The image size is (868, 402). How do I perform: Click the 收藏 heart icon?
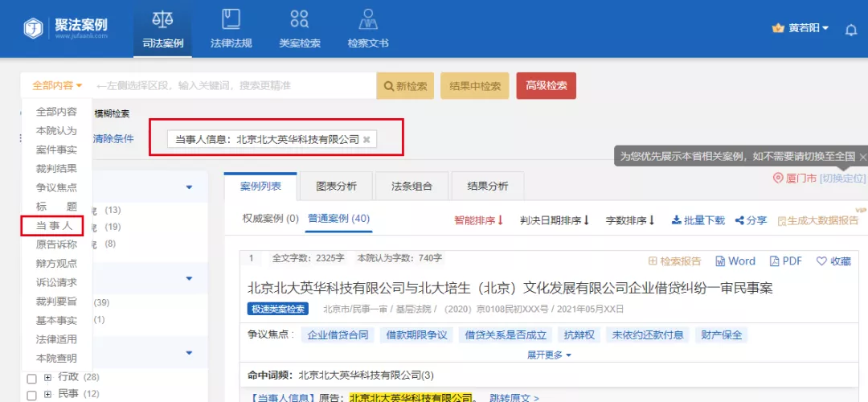[x=821, y=261]
